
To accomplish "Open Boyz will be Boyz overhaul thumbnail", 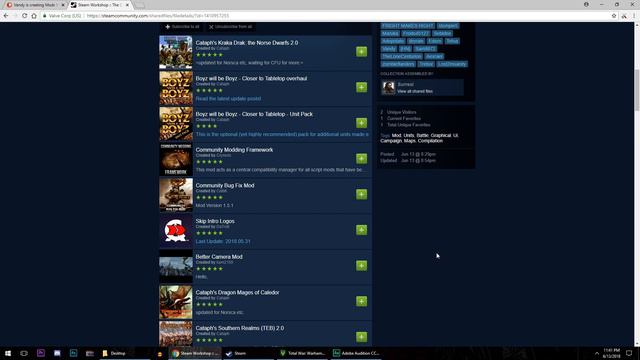I will point(176,88).
